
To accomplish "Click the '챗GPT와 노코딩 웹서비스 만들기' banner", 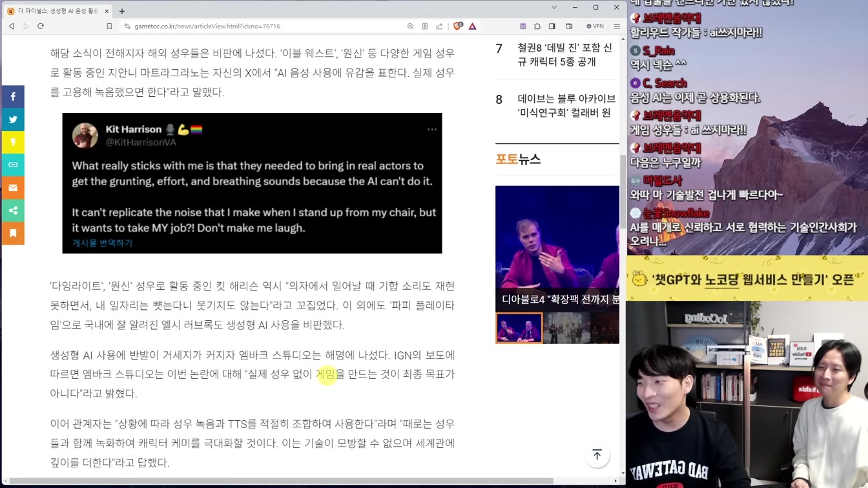I will point(747,280).
